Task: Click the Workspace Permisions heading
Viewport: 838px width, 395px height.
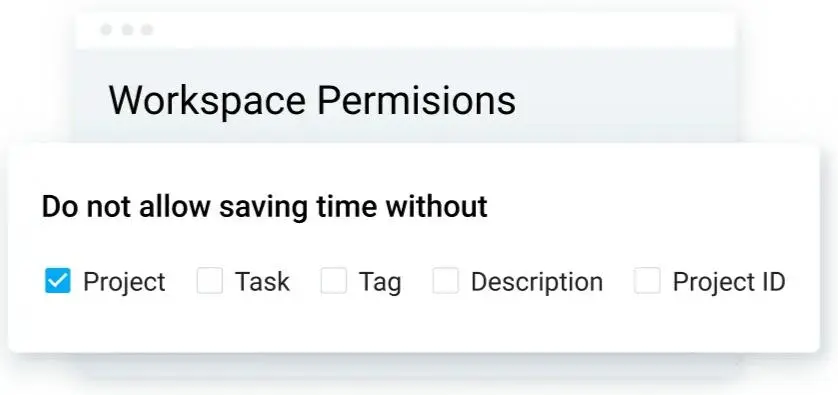Action: click(312, 100)
